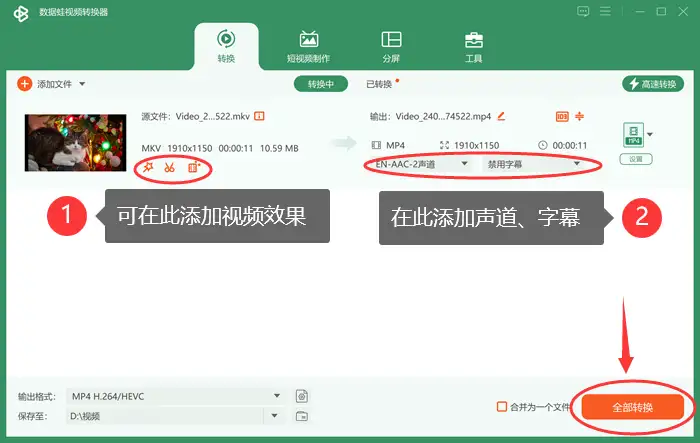
Task: Click the output name Video_240...74522.mp4
Action: [x=443, y=117]
